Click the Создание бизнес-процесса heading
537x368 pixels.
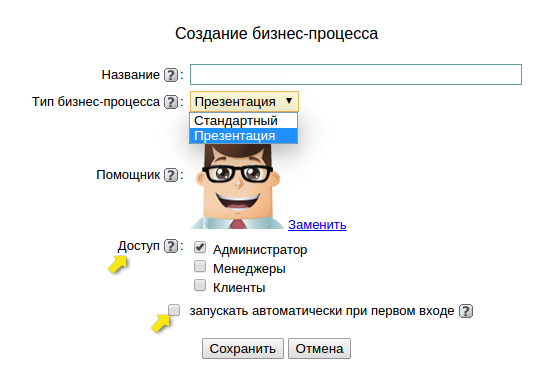[276, 34]
